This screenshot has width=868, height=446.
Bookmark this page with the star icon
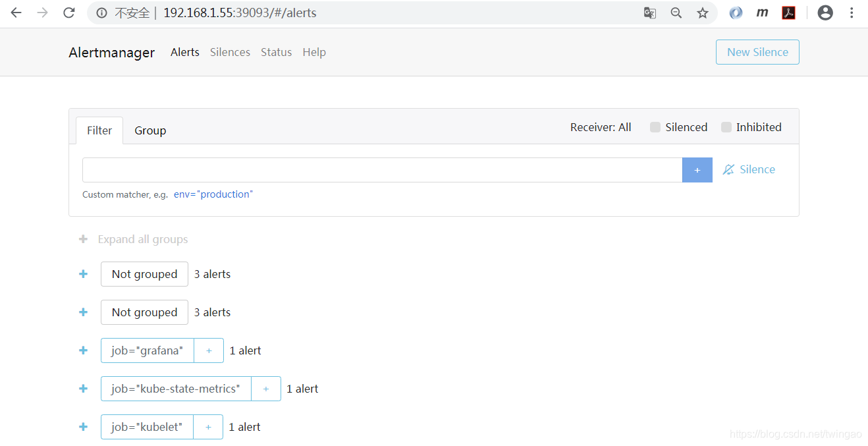[703, 13]
